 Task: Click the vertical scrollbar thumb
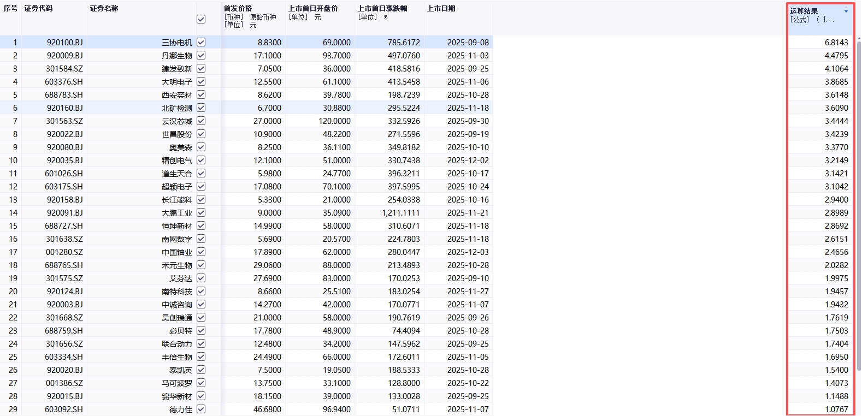858,207
